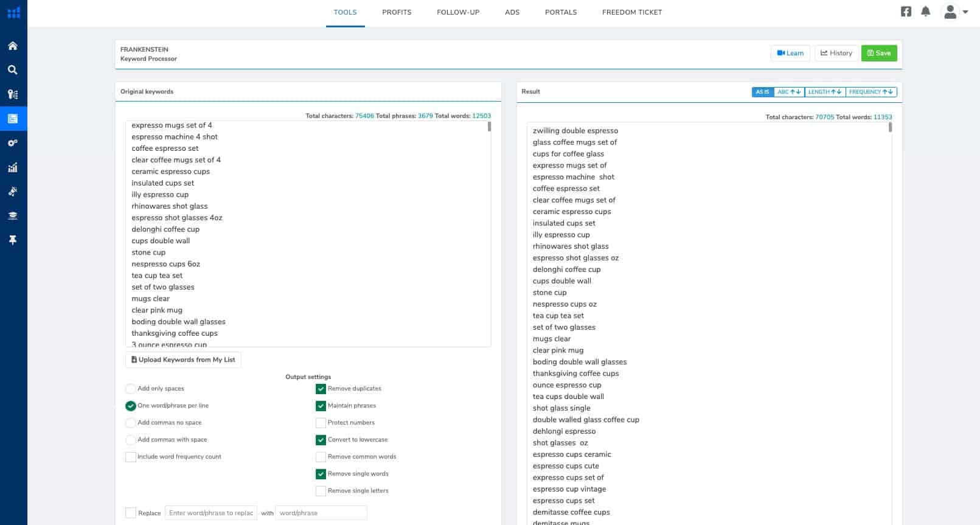The image size is (980, 525).
Task: Select Add commas with space option
Action: coord(131,440)
